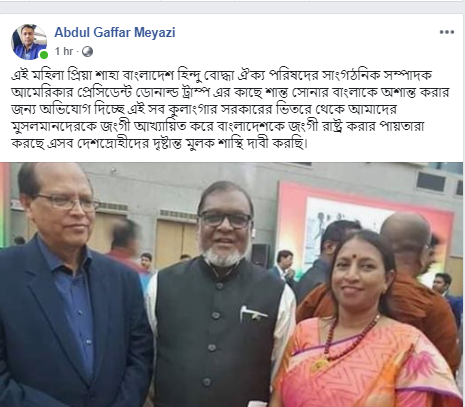Click the first line of Bengali post text
This screenshot has width=465, height=407.
222,75
